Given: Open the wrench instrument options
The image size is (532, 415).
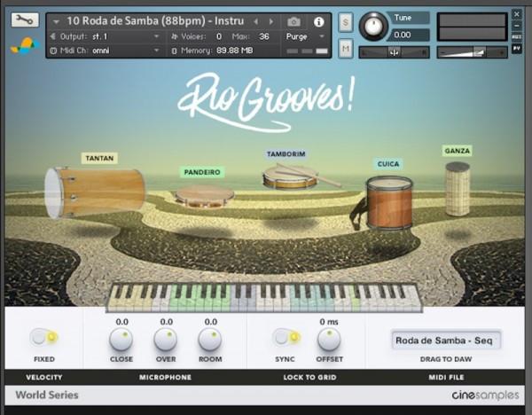Looking at the screenshot, I should pyautogui.click(x=25, y=20).
